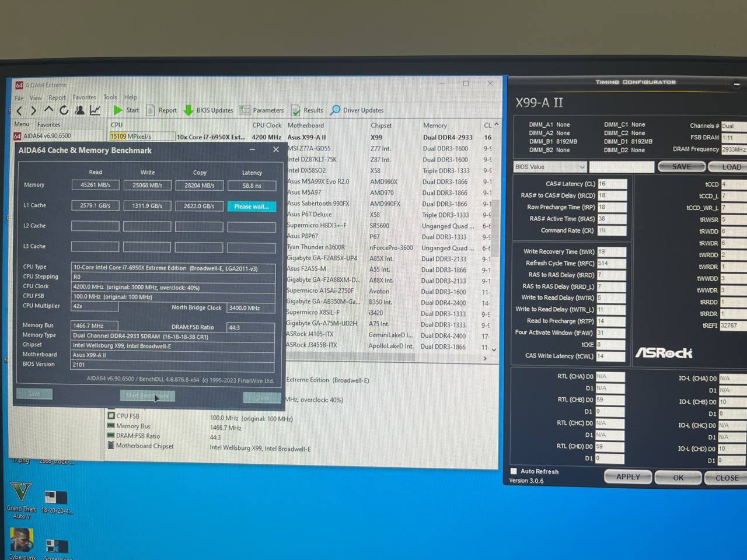Click the green BIOS Updates download icon
Screen dimensions: 747x560
(x=189, y=110)
